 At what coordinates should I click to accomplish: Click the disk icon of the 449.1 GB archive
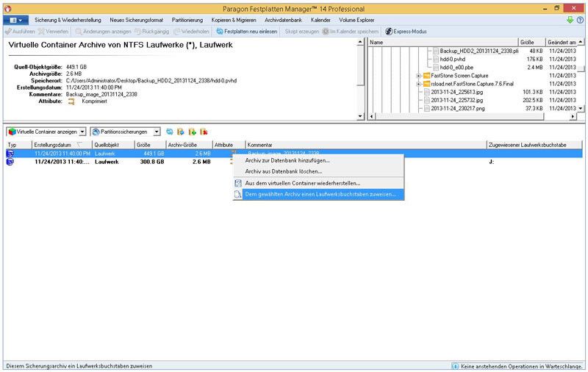point(10,154)
